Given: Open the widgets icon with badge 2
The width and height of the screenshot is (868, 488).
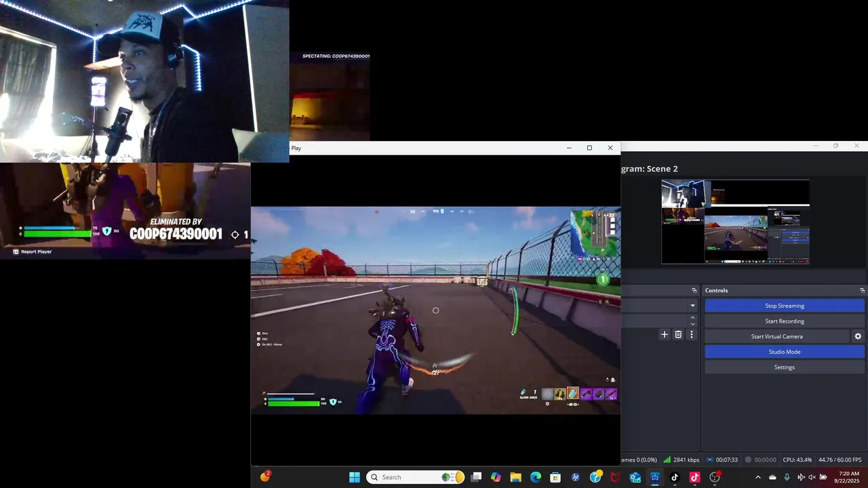Looking at the screenshot, I should [x=265, y=476].
